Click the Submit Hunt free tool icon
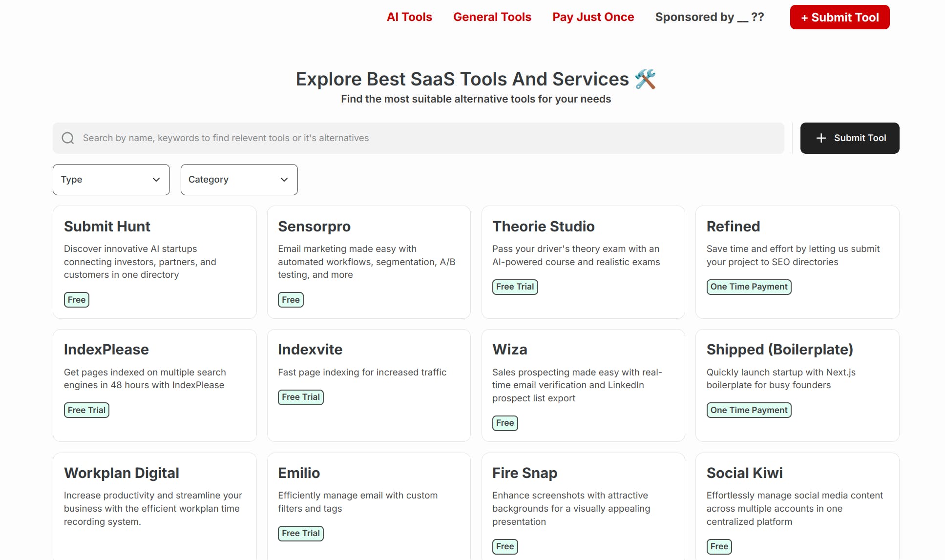This screenshot has width=945, height=560. [76, 299]
